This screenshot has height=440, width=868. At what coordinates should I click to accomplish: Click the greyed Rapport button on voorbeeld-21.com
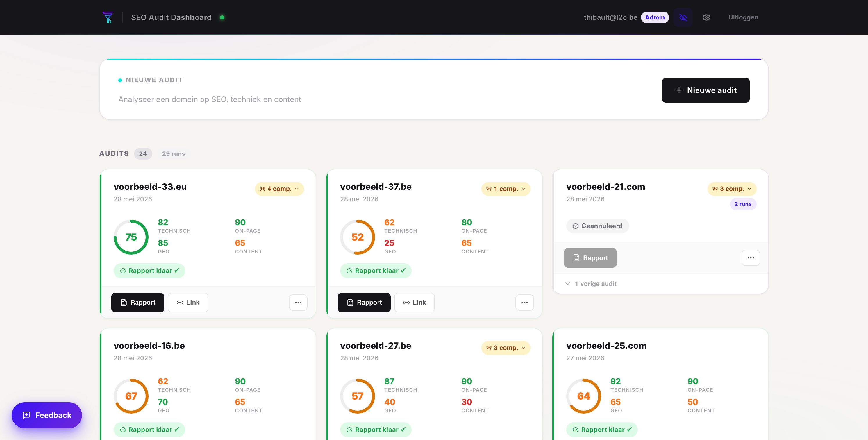tap(590, 258)
